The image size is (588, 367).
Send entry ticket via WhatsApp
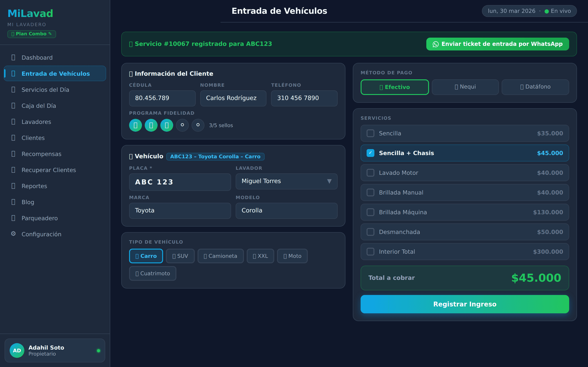coord(497,44)
